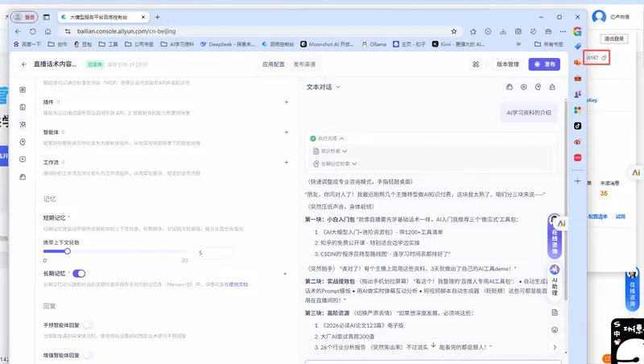Click the 携带上下文轮数 slider handle
The image size is (644, 364).
pyautogui.click(x=68, y=251)
